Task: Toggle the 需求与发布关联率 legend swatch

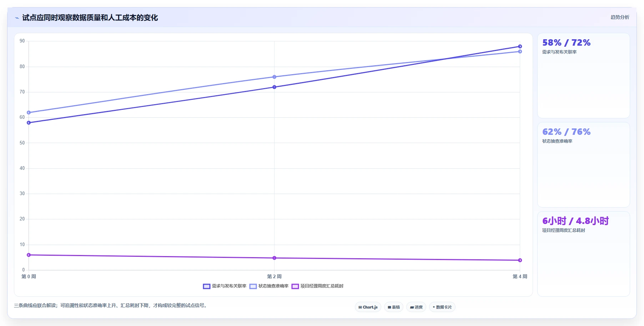Action: pyautogui.click(x=206, y=286)
